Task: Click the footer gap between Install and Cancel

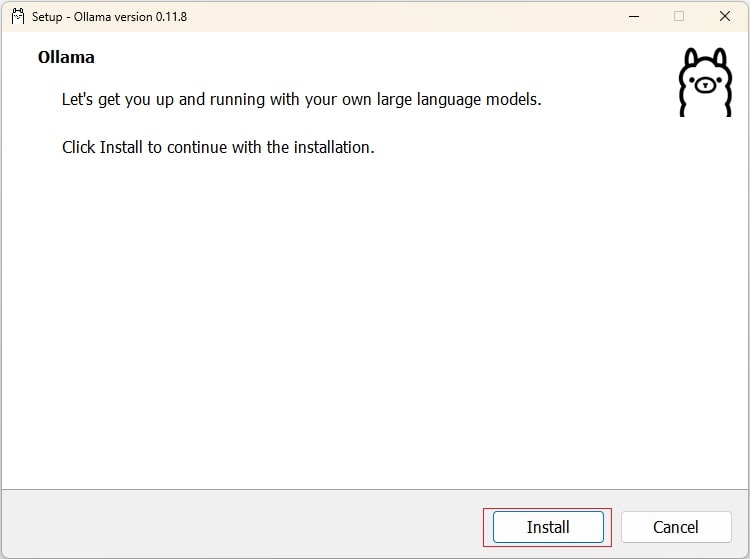Action: click(616, 526)
